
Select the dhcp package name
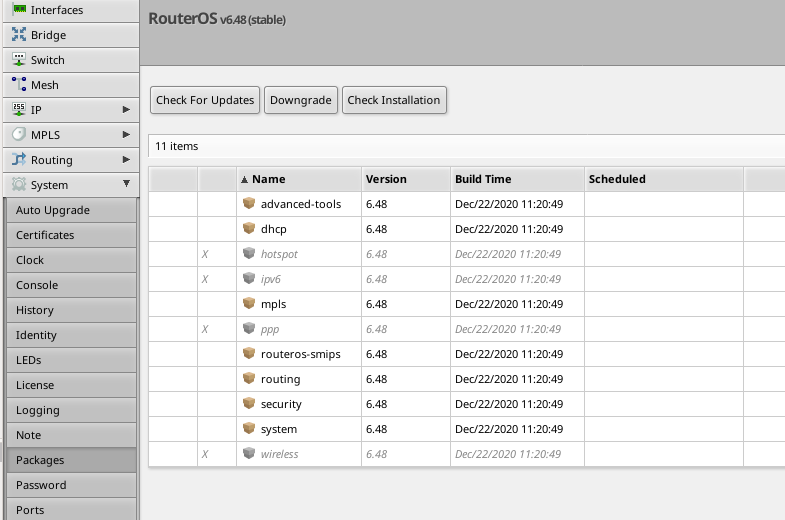(x=273, y=229)
